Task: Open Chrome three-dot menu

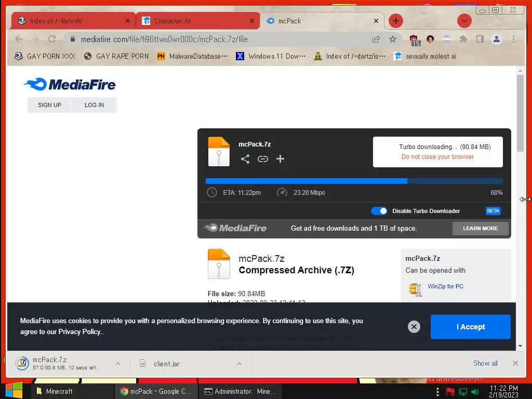Action: 513,39
